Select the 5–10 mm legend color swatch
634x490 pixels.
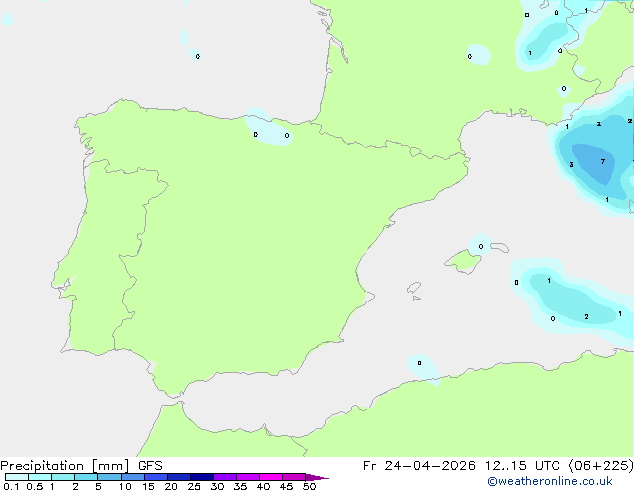pyautogui.click(x=109, y=477)
